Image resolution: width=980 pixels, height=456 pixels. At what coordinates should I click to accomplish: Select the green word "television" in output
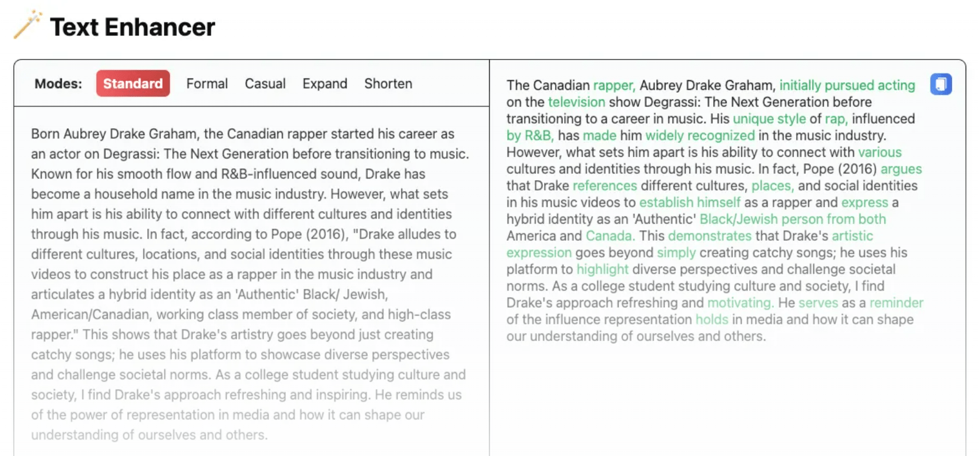[576, 102]
